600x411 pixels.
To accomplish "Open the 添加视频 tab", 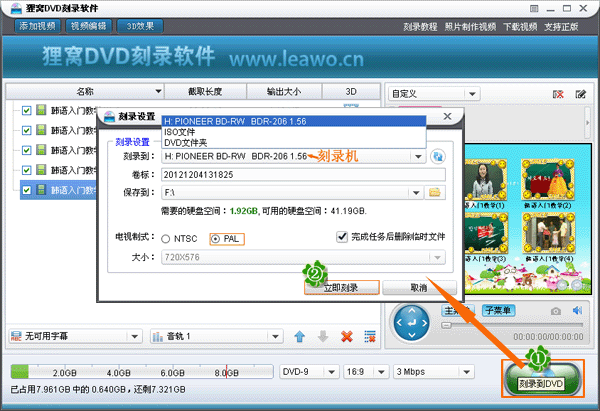I will pyautogui.click(x=38, y=26).
